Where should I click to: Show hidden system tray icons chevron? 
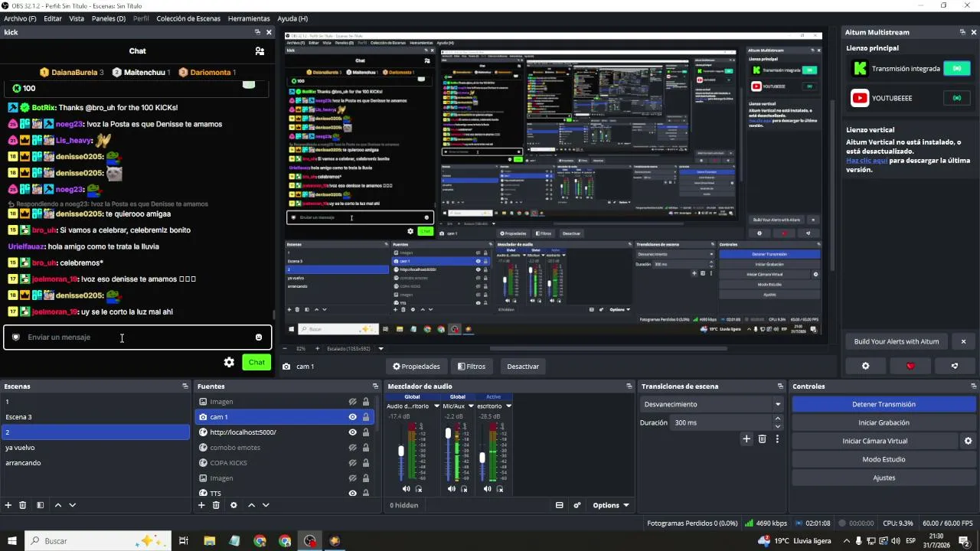coord(848,541)
